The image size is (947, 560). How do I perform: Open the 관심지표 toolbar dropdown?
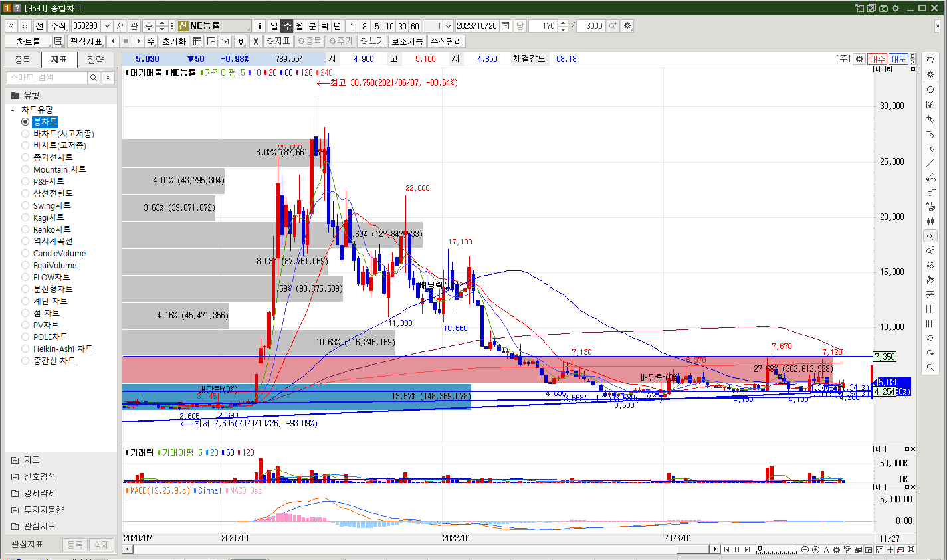pyautogui.click(x=86, y=41)
